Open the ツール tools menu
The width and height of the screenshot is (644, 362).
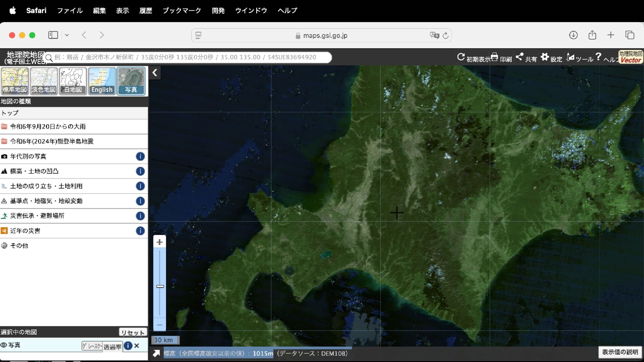tap(571, 57)
